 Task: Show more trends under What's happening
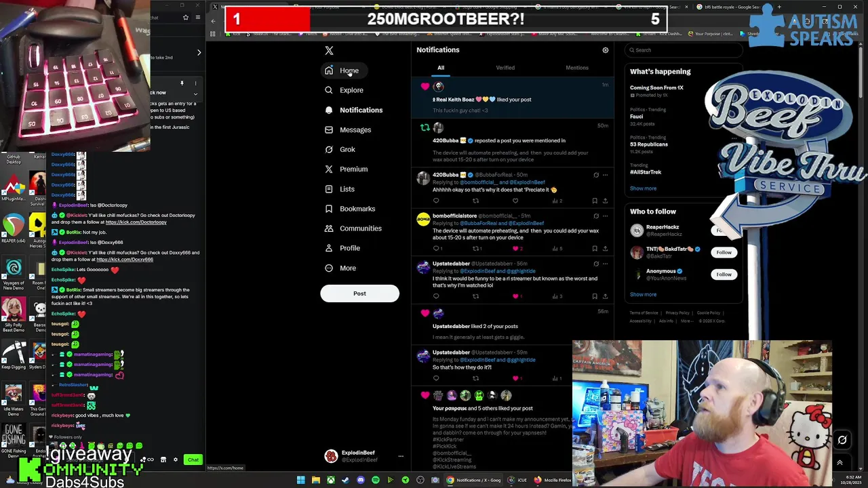point(643,188)
